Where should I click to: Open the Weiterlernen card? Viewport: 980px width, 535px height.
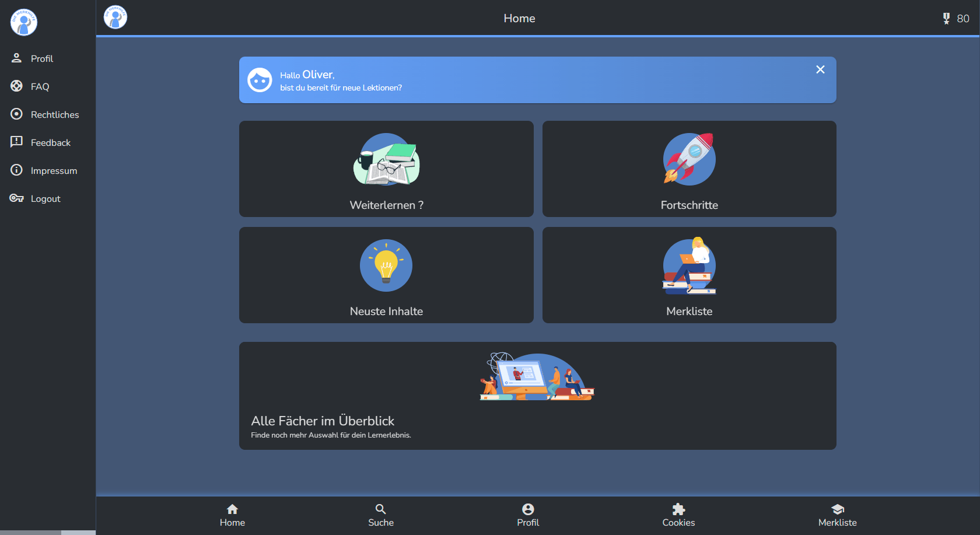pos(386,169)
